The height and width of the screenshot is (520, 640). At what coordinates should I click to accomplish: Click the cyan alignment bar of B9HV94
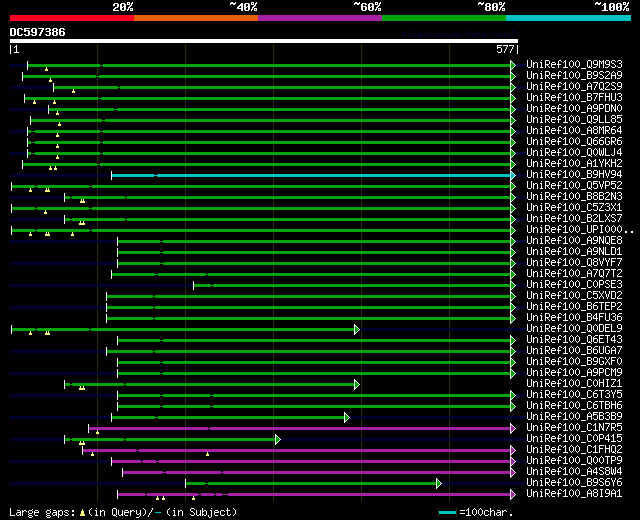(x=311, y=176)
